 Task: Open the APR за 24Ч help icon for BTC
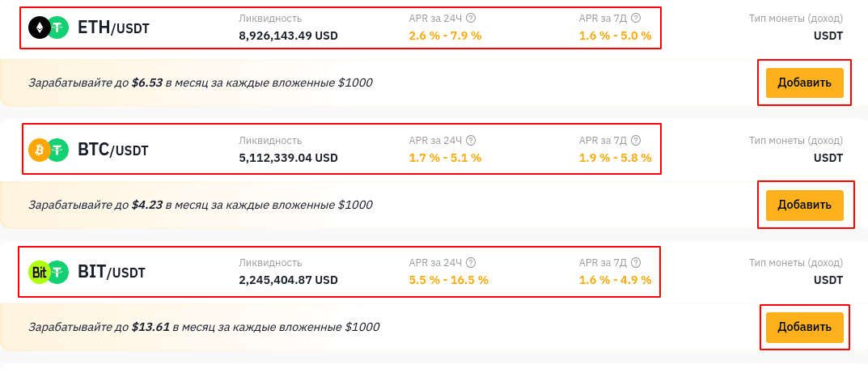471,141
